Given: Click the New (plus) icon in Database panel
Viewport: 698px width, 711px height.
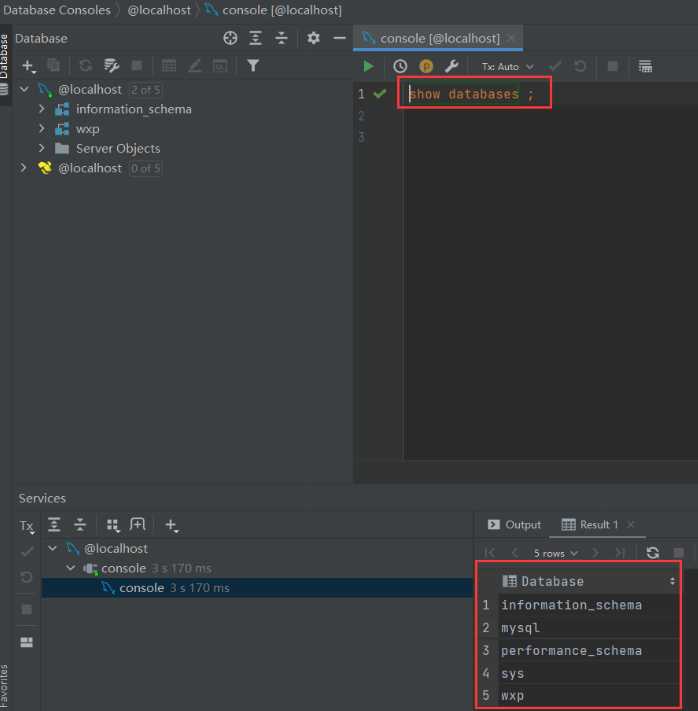Looking at the screenshot, I should pyautogui.click(x=29, y=66).
